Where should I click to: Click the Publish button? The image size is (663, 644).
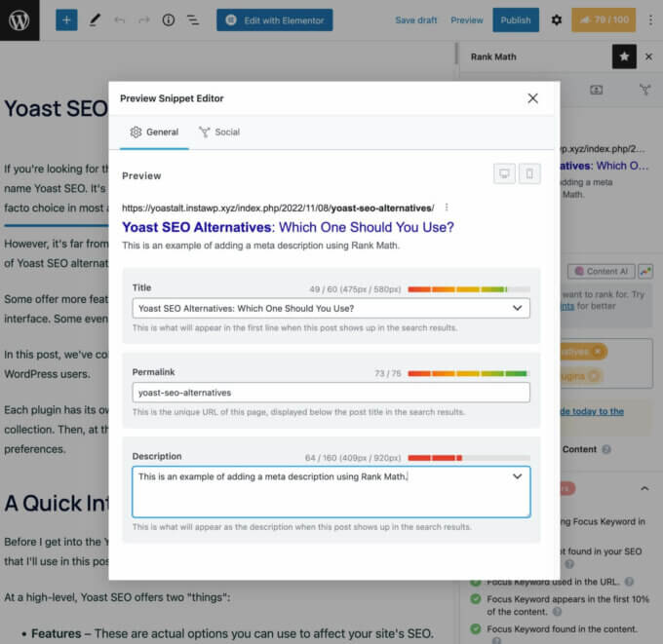516,19
